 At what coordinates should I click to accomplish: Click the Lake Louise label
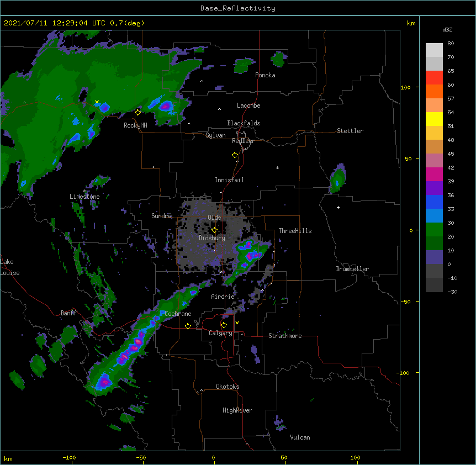[x=10, y=267]
